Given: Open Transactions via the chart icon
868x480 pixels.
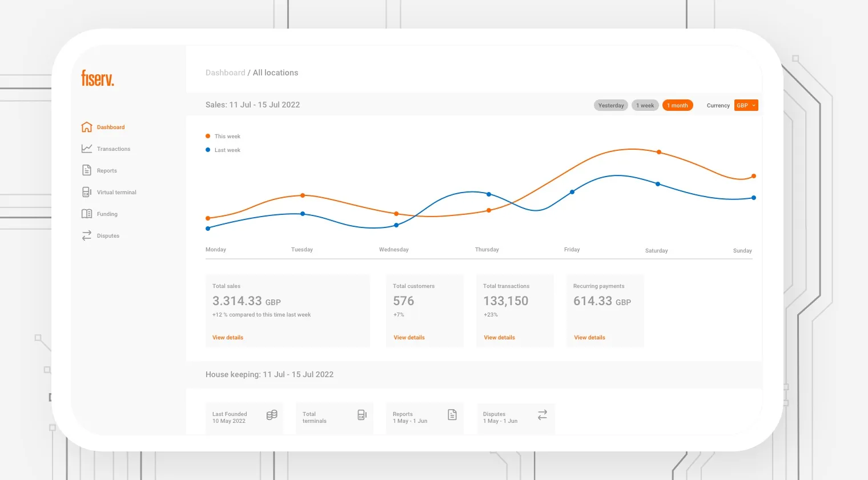Looking at the screenshot, I should click(x=87, y=148).
